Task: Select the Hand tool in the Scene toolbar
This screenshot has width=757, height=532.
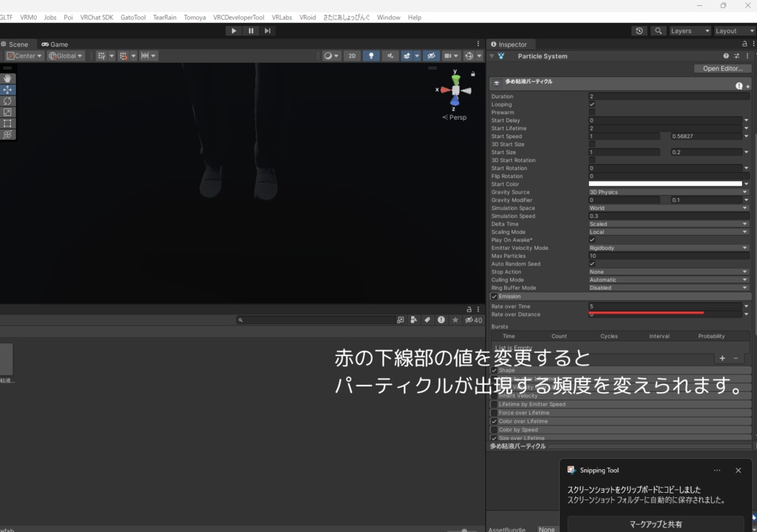Action: [7, 78]
